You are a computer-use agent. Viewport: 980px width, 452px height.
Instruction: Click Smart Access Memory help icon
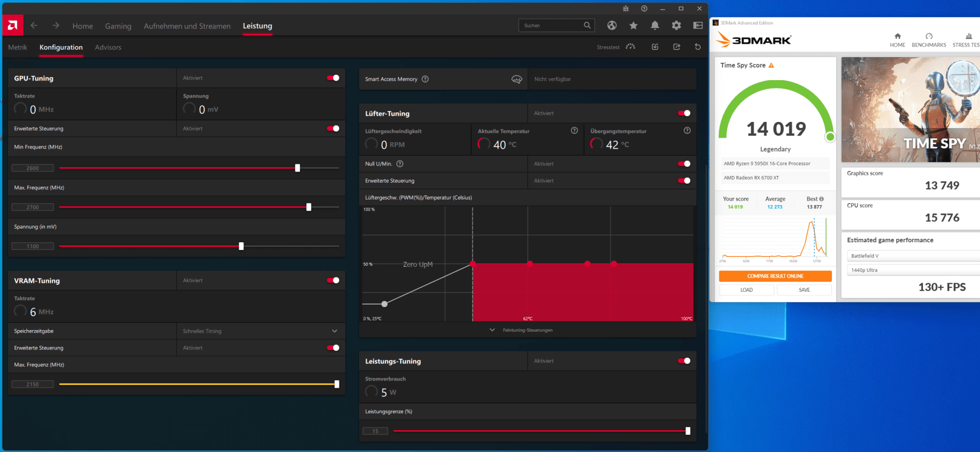[425, 79]
